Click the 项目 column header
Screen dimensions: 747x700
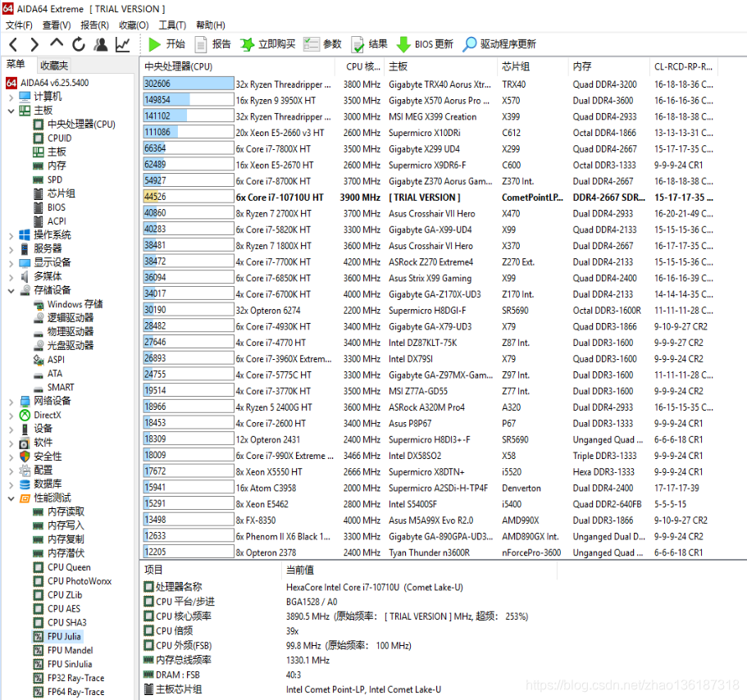click(x=210, y=570)
